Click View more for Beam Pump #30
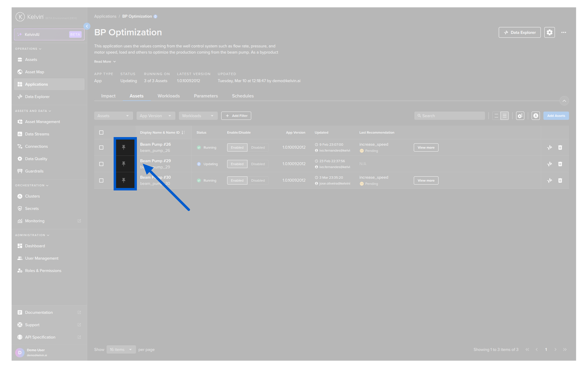The image size is (588, 368). pyautogui.click(x=426, y=181)
